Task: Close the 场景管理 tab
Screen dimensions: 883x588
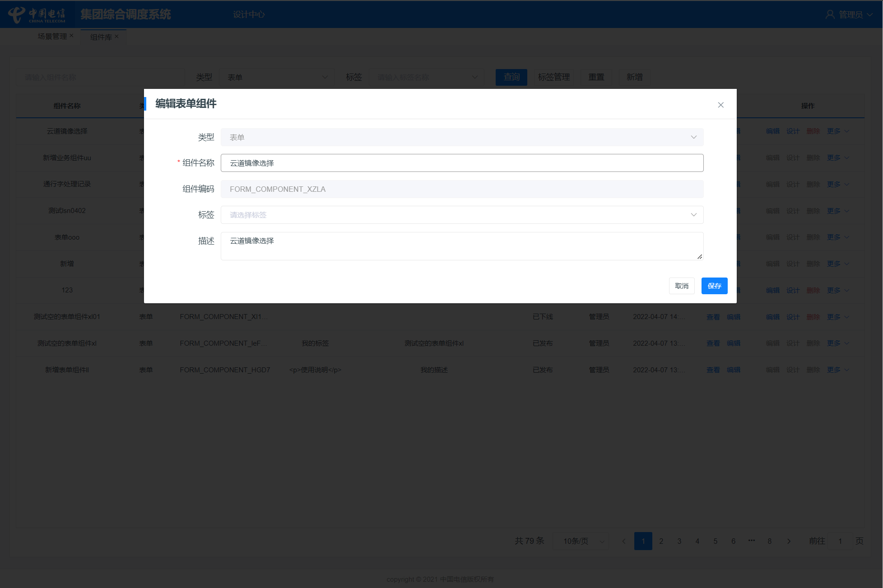Action: [71, 36]
